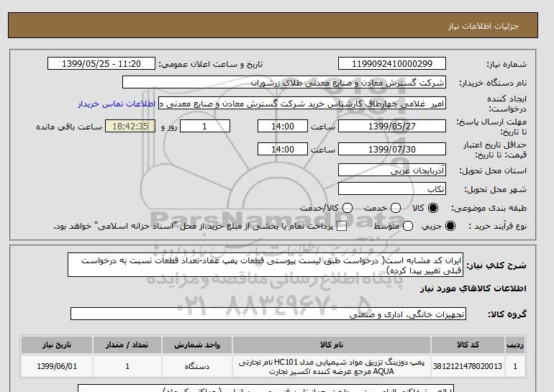Click the row number cell 1 under ردیف

click(515, 366)
